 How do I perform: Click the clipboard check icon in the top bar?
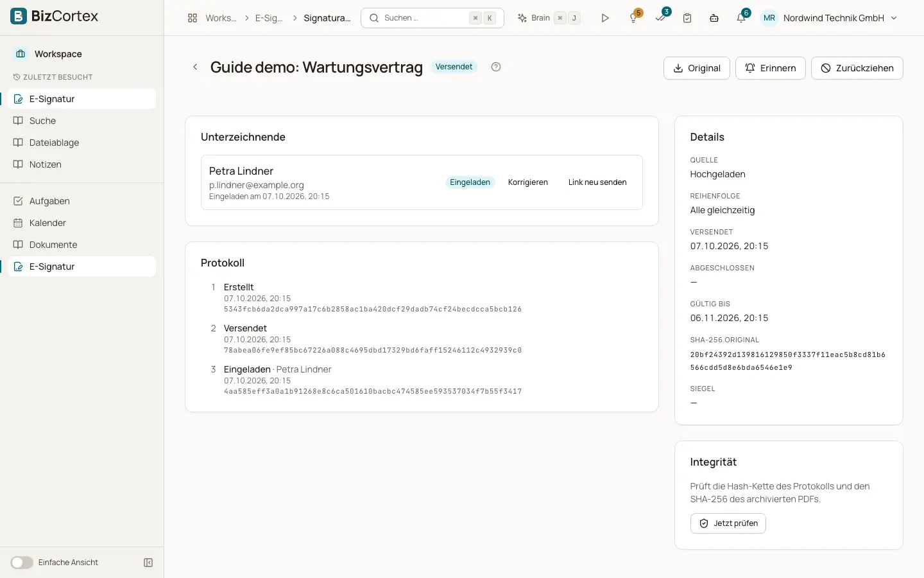click(x=687, y=18)
